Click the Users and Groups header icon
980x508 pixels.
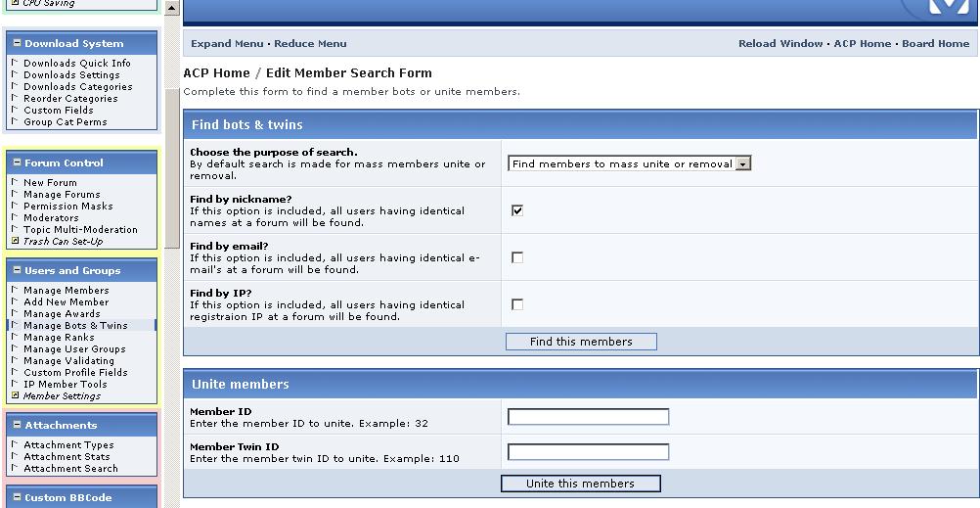point(16,271)
